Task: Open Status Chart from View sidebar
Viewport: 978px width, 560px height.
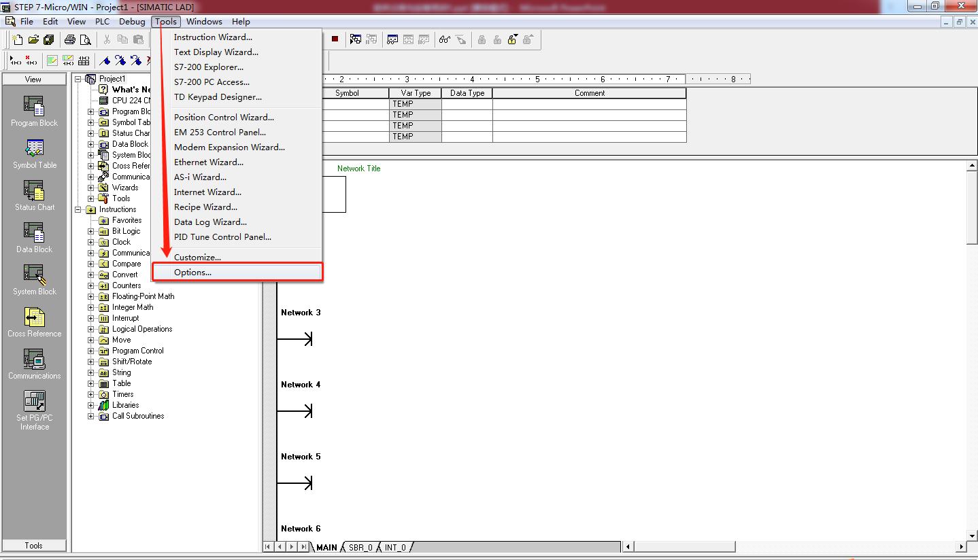Action: tap(34, 196)
